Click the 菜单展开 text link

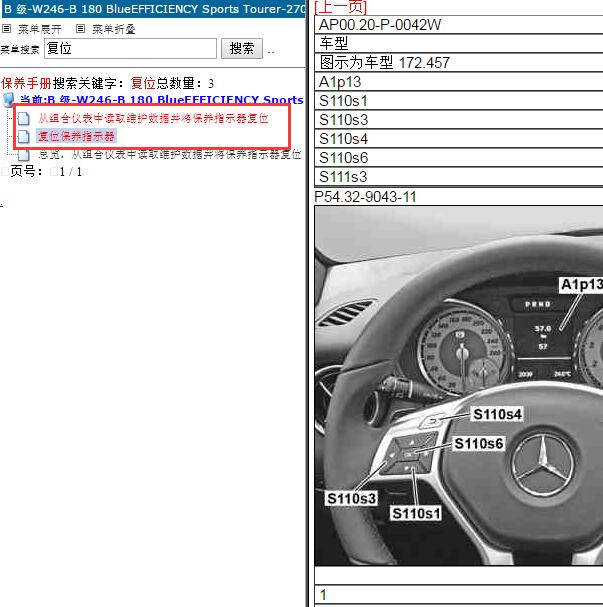pyautogui.click(x=40, y=29)
